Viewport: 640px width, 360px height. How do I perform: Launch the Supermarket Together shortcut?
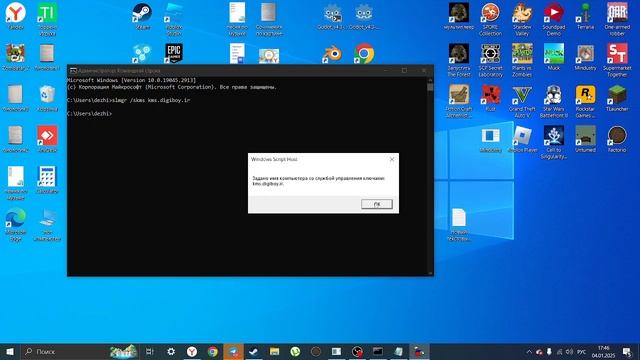pyautogui.click(x=617, y=60)
